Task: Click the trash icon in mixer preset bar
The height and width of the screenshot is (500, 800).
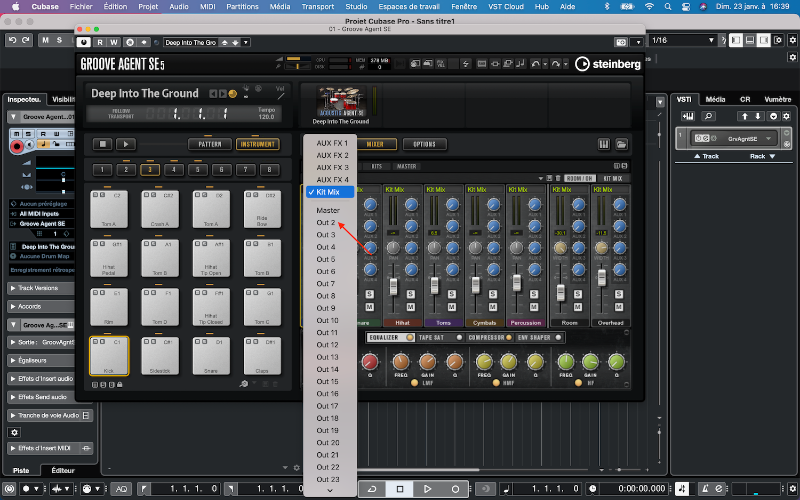Action: [x=558, y=178]
